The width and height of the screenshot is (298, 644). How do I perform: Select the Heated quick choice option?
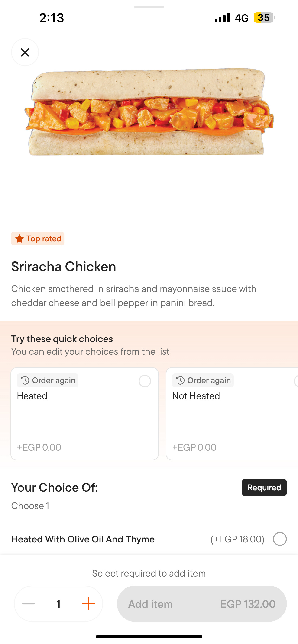click(145, 381)
